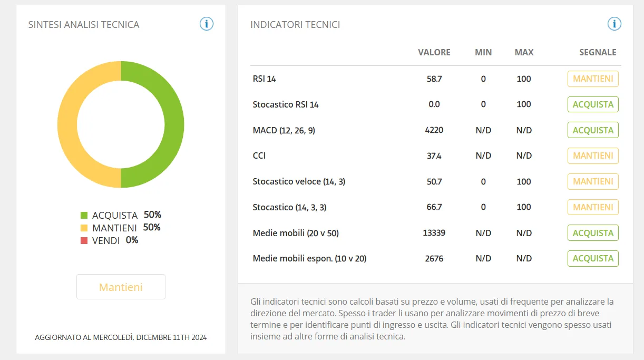Select the ACQUISTA badge for MACD (12, 26, 9)
Image resolution: width=644 pixels, height=360 pixels.
coord(593,130)
